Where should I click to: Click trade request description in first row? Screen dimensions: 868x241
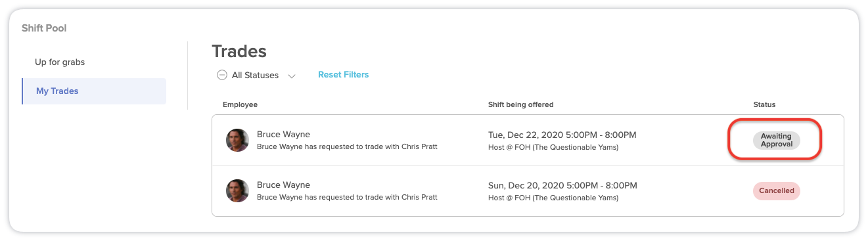pyautogui.click(x=347, y=146)
